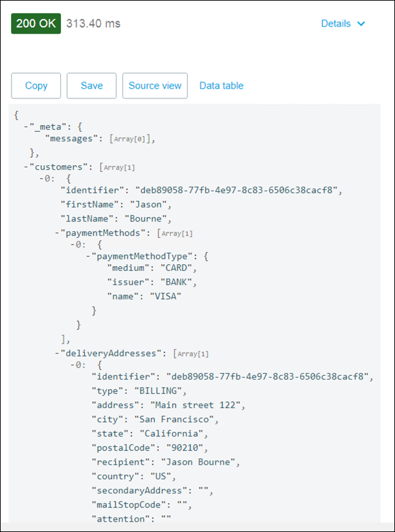Collapse the "deliveryAddresses" array
The height and width of the screenshot is (532, 395).
[56, 353]
